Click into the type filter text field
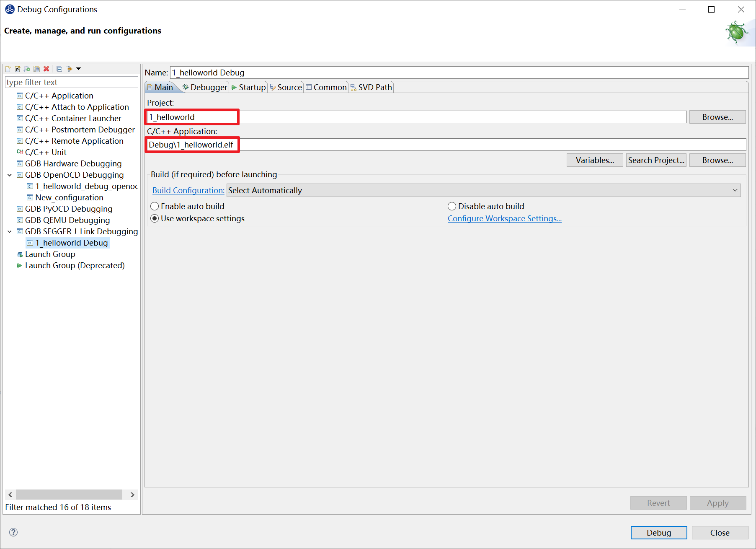 point(71,82)
